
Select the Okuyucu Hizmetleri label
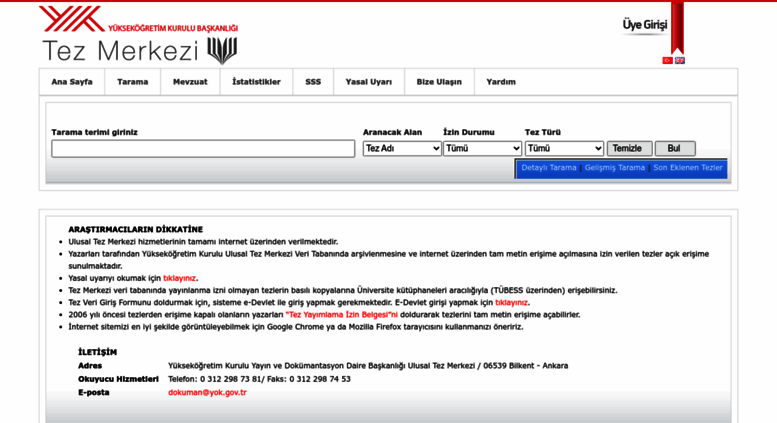118,379
